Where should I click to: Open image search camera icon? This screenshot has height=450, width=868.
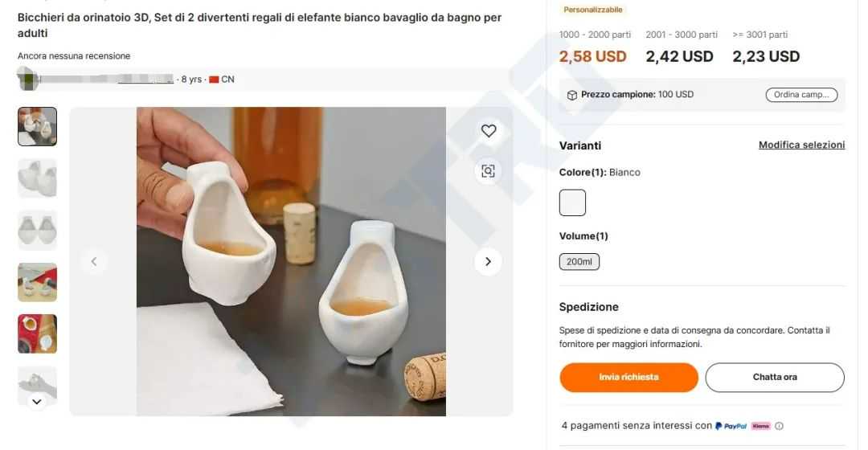[x=489, y=170]
